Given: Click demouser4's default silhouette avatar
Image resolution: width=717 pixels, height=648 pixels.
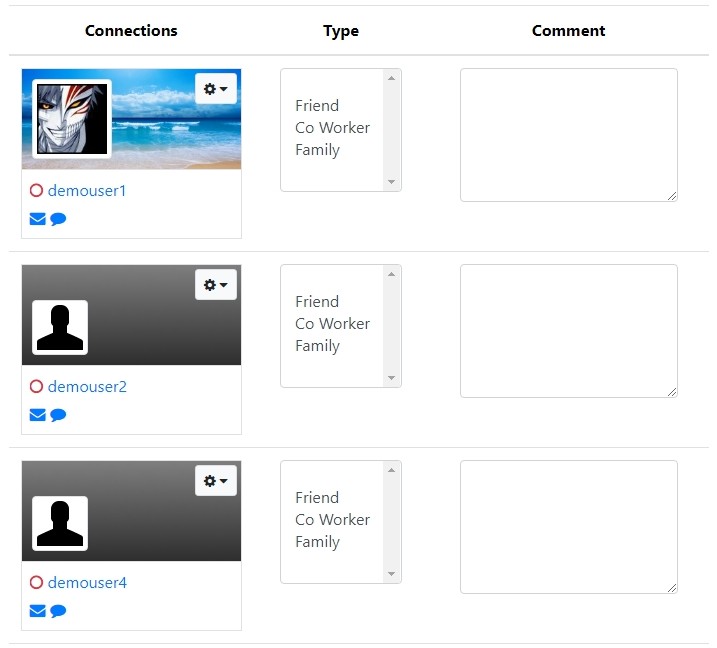Looking at the screenshot, I should tap(60, 523).
